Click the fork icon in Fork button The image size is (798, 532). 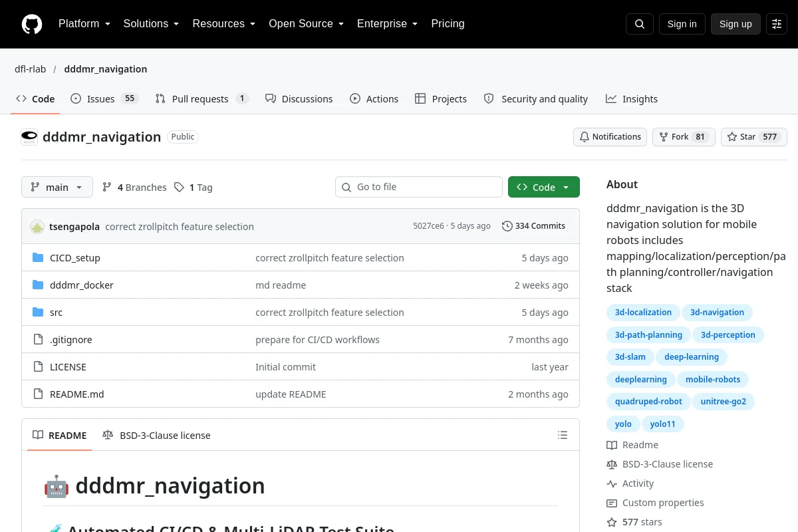coord(664,137)
